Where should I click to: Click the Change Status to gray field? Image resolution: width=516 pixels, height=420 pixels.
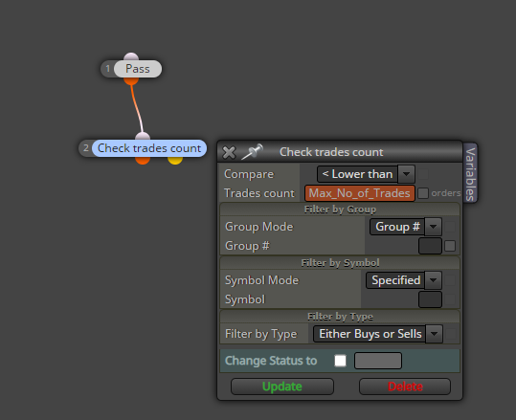(x=378, y=361)
